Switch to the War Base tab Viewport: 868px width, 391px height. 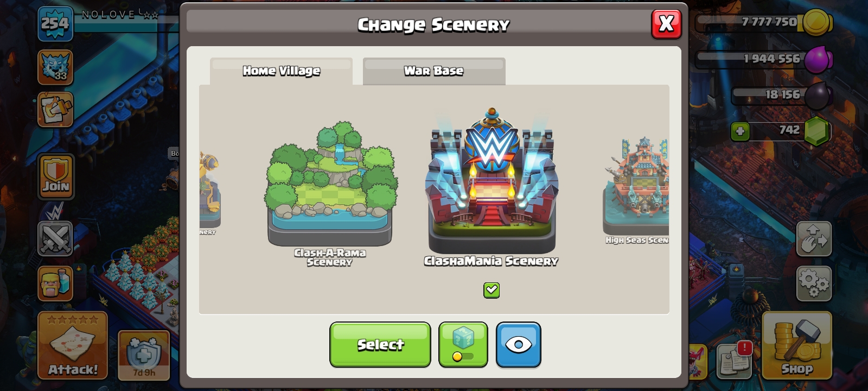(x=434, y=71)
